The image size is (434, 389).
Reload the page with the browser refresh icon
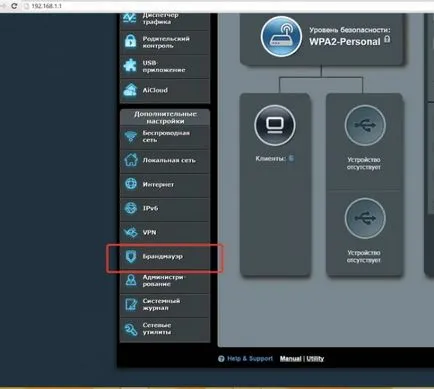[x=14, y=6]
